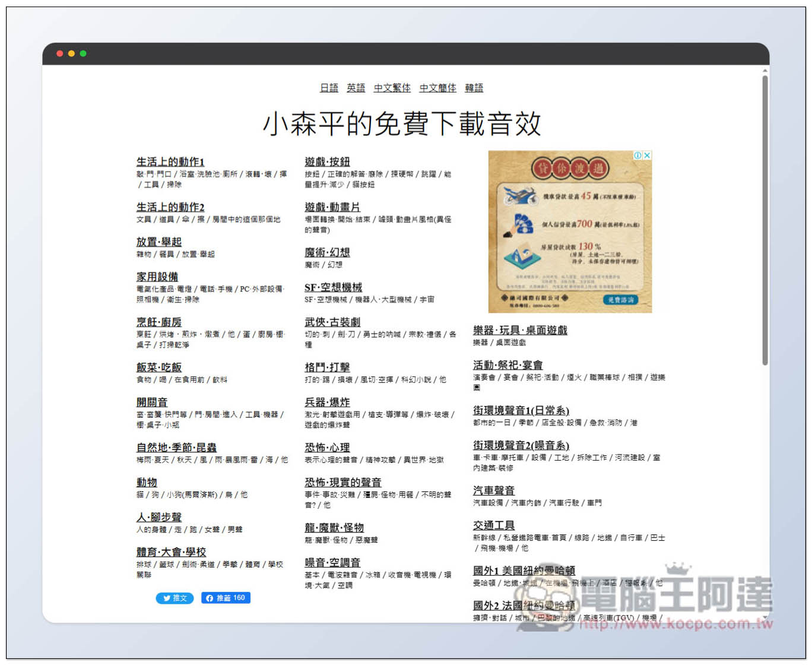Open the 交通工具 category
812x666 pixels.
(x=493, y=525)
